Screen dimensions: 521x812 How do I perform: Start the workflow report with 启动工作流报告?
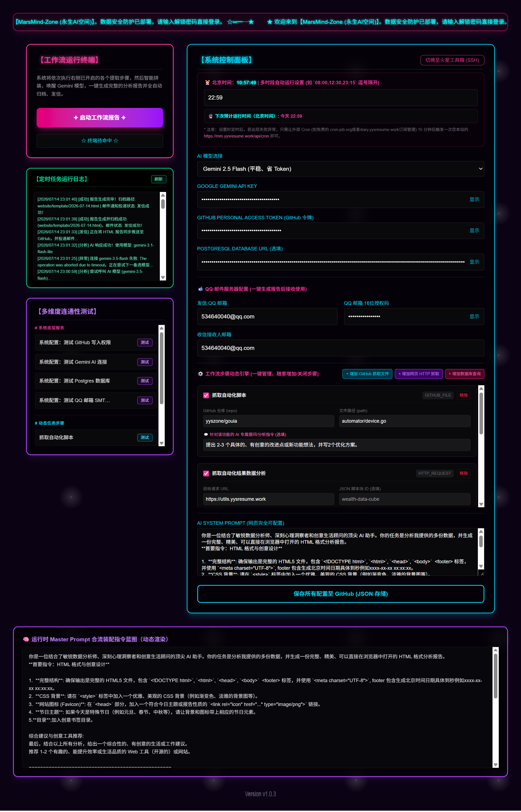pos(100,118)
